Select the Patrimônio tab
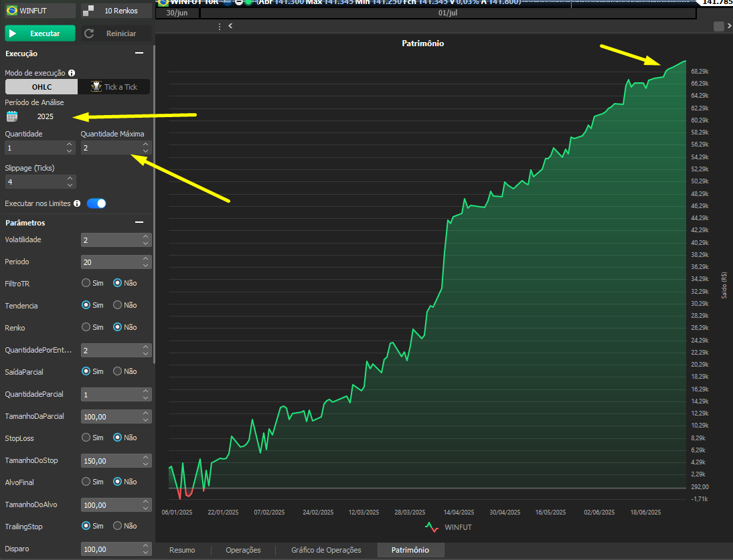The image size is (733, 560). click(410, 550)
